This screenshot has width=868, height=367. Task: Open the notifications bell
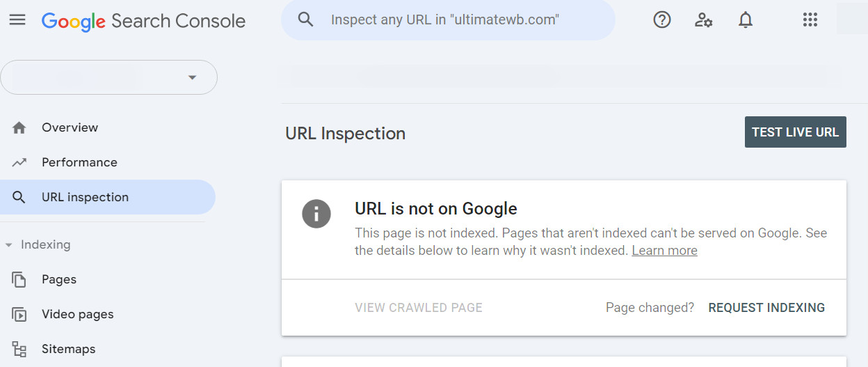[746, 20]
